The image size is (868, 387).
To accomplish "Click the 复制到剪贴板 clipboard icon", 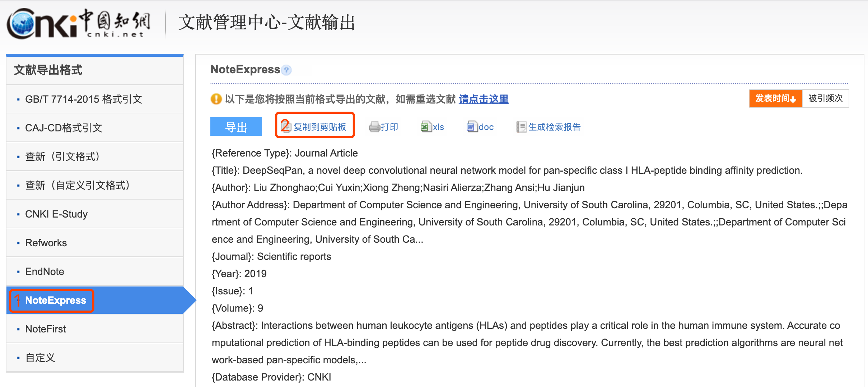I will pyautogui.click(x=286, y=127).
